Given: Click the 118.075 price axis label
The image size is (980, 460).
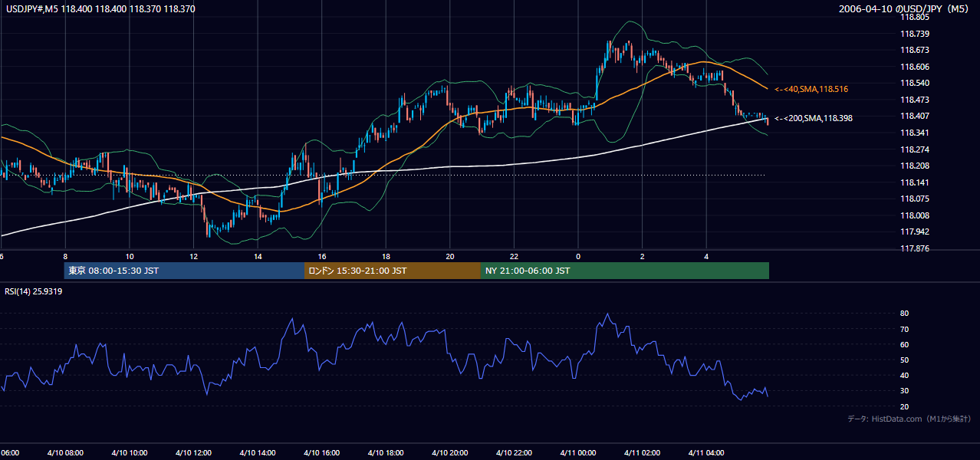Looking at the screenshot, I should tap(915, 199).
